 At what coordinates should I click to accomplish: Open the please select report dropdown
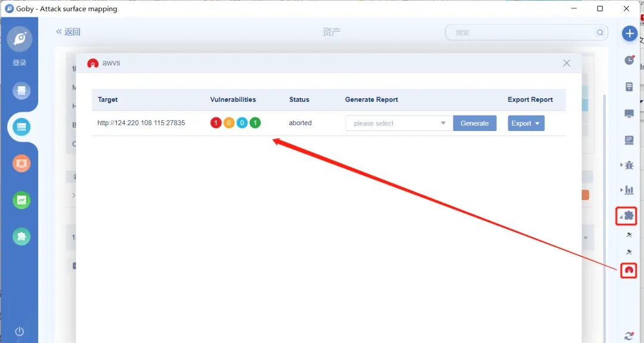(x=399, y=123)
